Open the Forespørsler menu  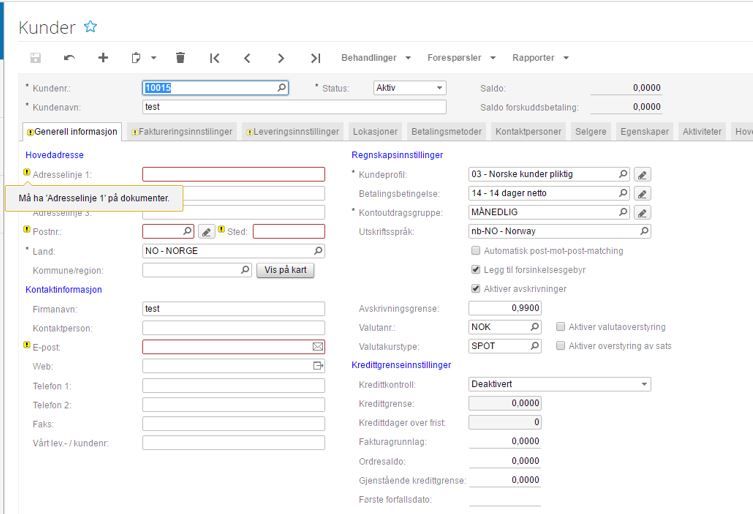click(x=461, y=58)
